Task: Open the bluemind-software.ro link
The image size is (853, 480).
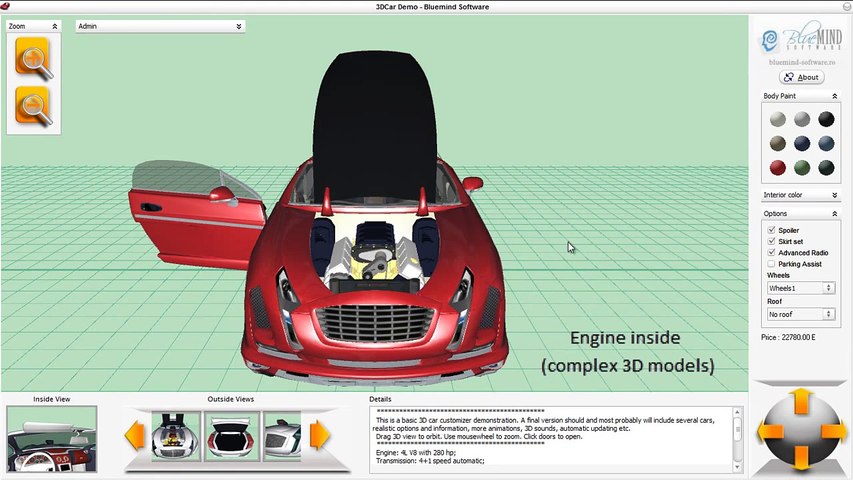Action: [800, 62]
